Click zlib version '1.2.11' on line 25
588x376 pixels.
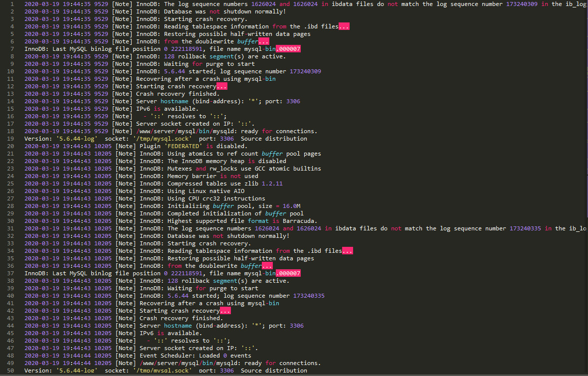(x=272, y=184)
